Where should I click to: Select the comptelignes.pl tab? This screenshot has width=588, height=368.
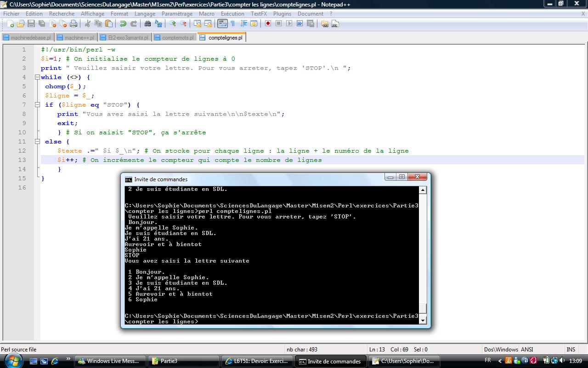(222, 37)
